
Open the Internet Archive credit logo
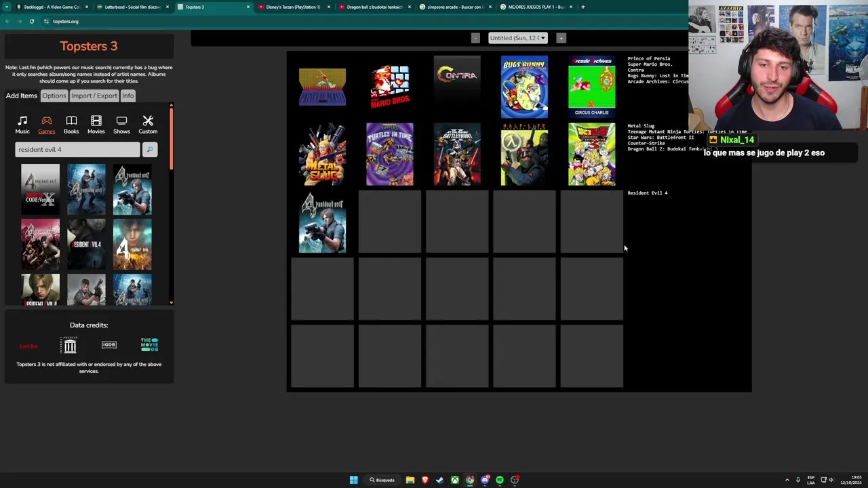point(70,346)
